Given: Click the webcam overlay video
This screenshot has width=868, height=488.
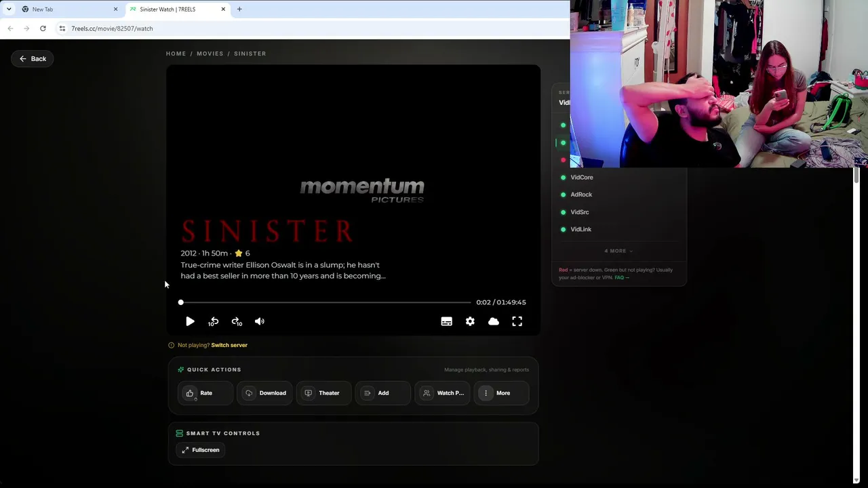Looking at the screenshot, I should 719,83.
